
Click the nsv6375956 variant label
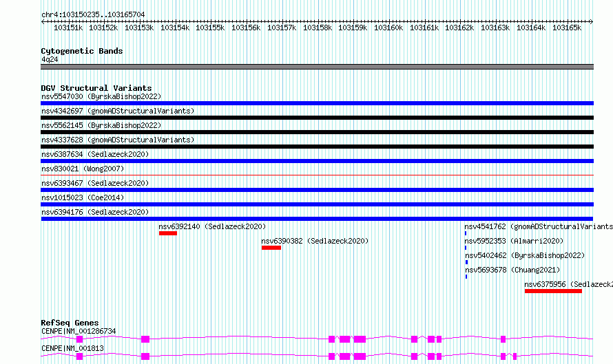pos(568,284)
